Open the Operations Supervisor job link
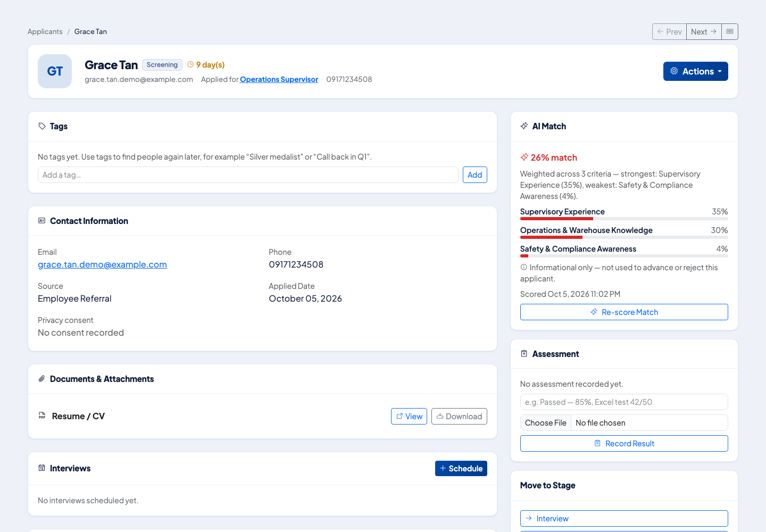 click(x=279, y=79)
